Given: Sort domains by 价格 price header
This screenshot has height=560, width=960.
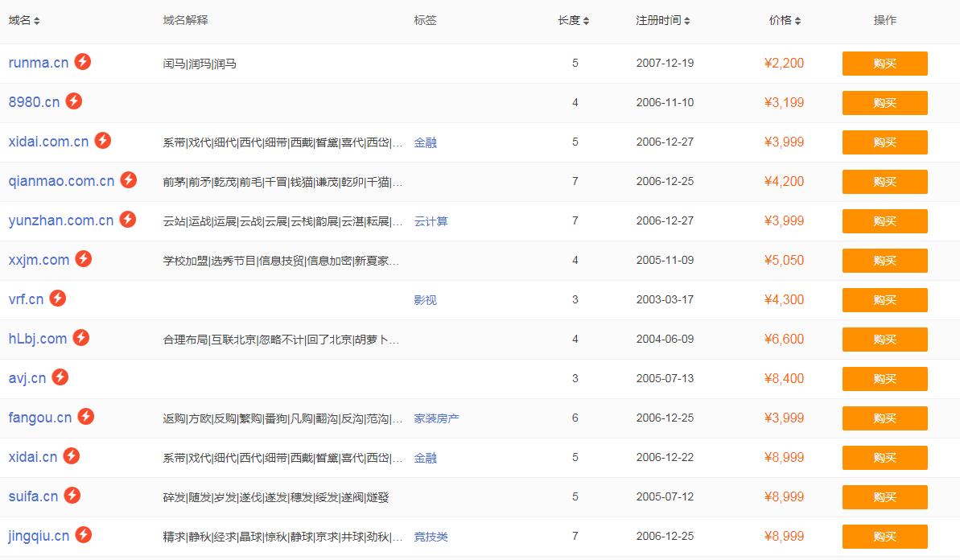Looking at the screenshot, I should tap(785, 20).
